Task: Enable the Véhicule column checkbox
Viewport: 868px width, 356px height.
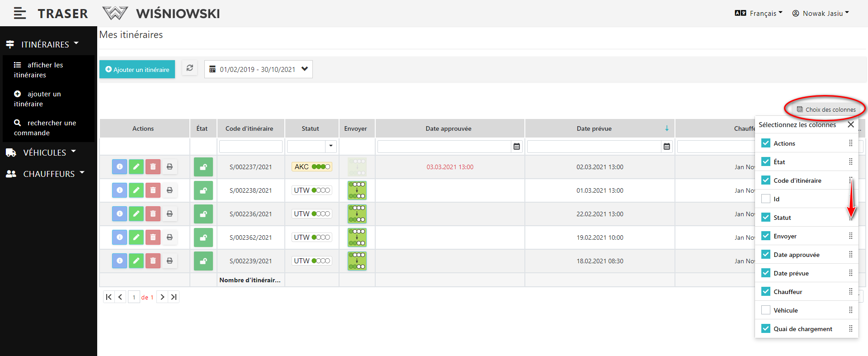Action: point(766,310)
